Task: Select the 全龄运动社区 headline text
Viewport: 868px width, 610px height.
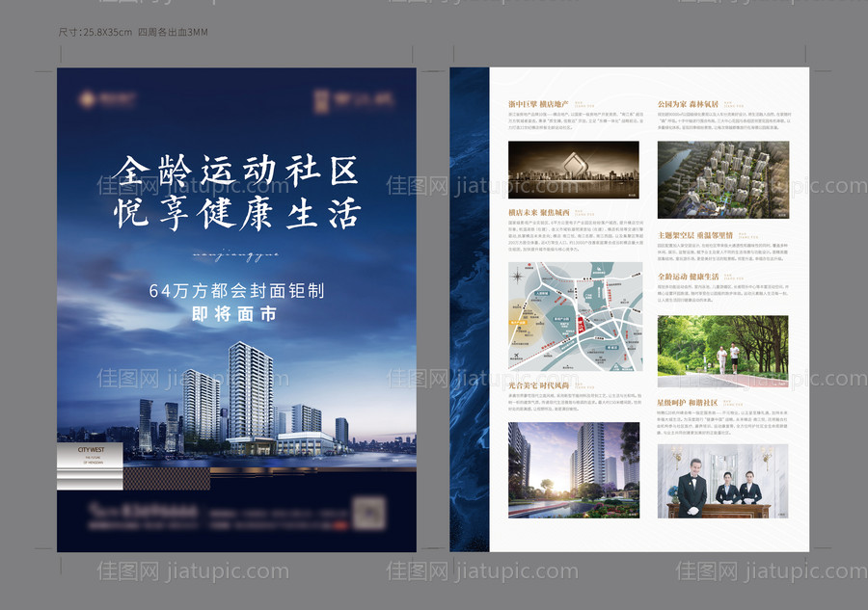Action: [x=235, y=172]
